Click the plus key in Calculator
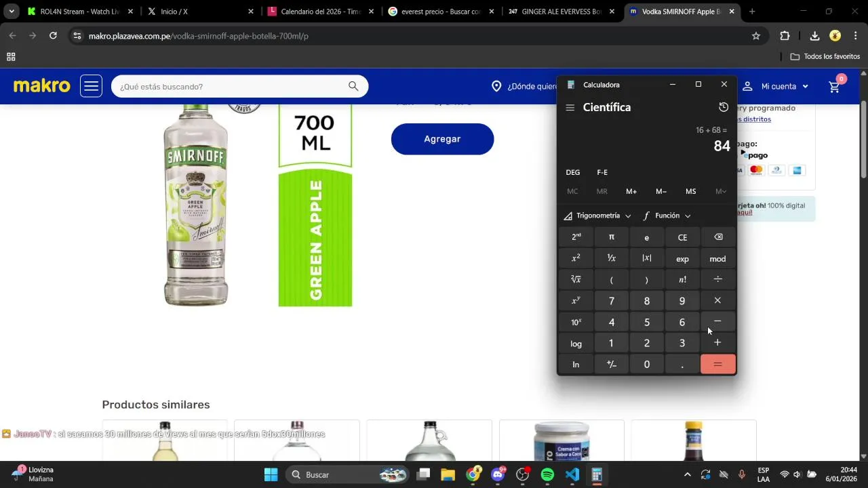This screenshot has height=488, width=868. tap(718, 343)
